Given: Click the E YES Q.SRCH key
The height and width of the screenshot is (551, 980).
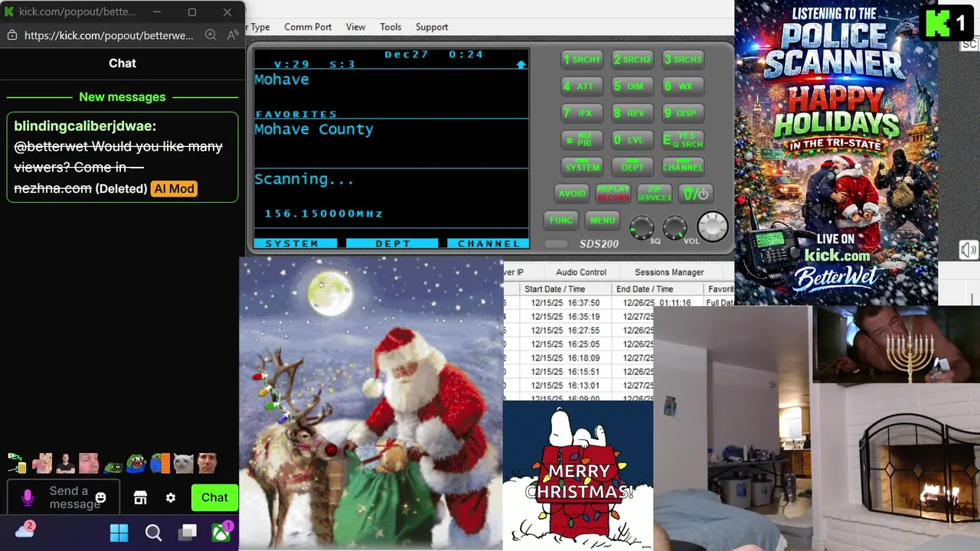Looking at the screenshot, I should (x=682, y=140).
